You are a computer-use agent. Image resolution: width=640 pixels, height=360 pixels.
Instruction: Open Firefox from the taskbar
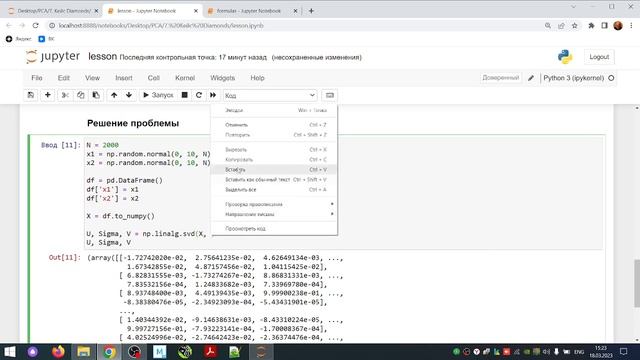pyautogui.click(x=58, y=351)
